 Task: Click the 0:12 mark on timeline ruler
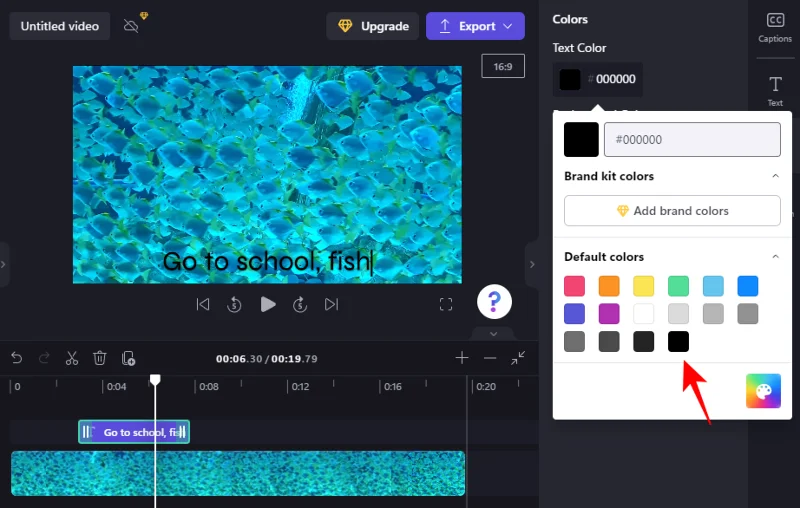point(301,387)
